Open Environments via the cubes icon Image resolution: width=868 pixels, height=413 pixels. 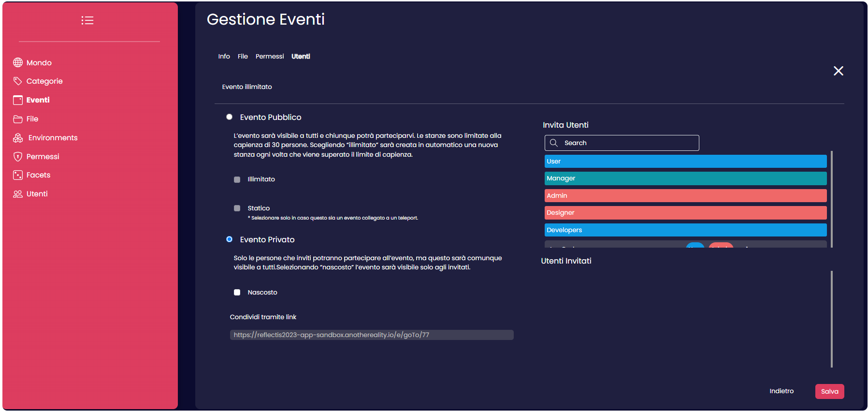tap(18, 138)
